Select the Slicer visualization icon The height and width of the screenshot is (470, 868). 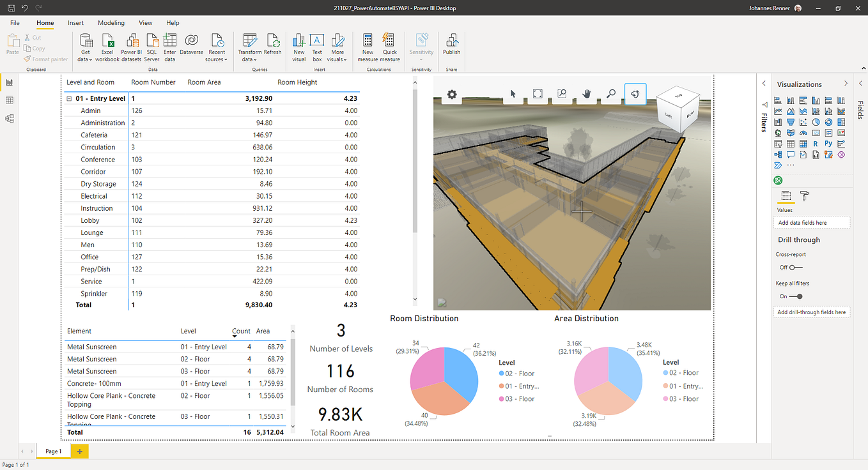click(778, 144)
